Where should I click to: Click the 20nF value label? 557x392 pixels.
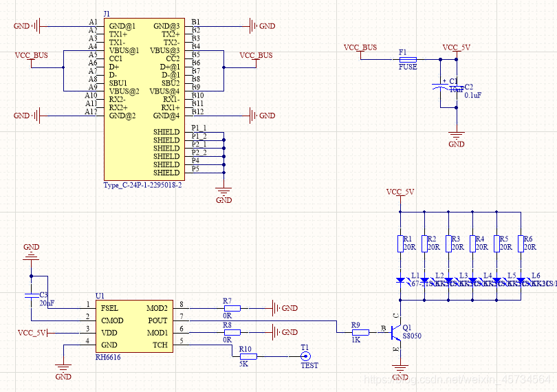coord(47,303)
